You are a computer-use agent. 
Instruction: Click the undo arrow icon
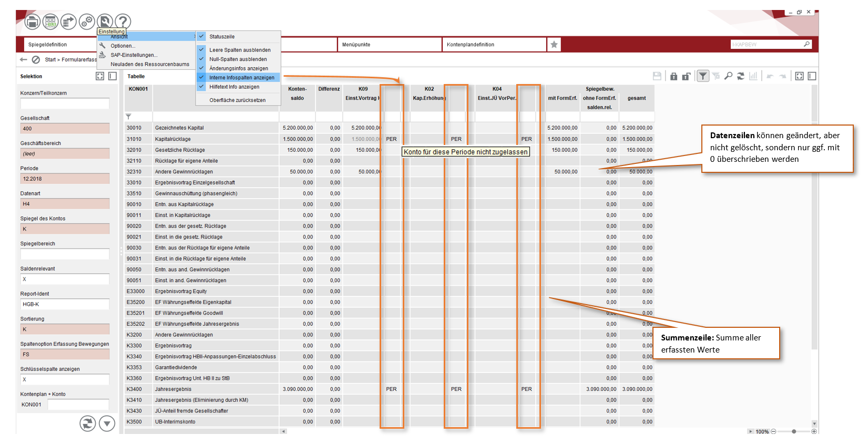[x=770, y=76]
